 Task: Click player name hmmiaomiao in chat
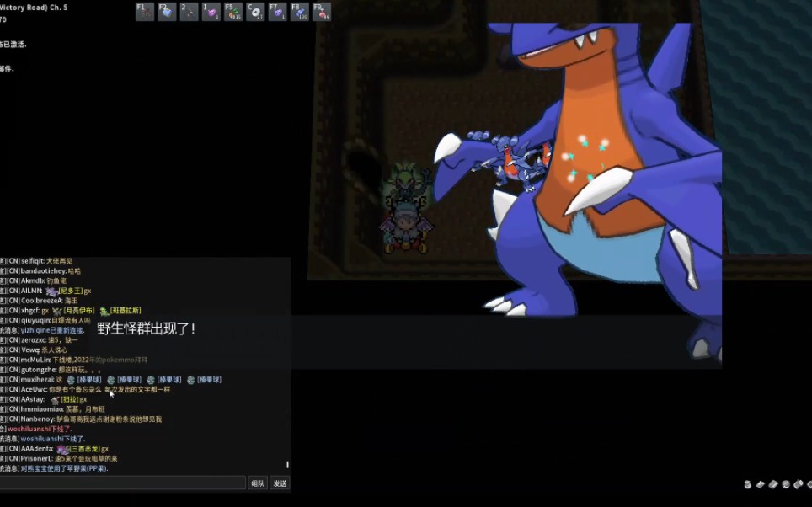tap(40, 409)
